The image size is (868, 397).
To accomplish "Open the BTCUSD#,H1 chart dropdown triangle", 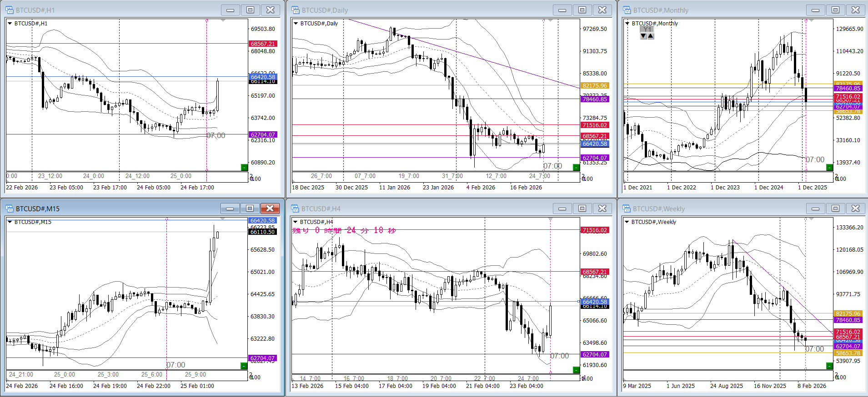I will [10, 24].
